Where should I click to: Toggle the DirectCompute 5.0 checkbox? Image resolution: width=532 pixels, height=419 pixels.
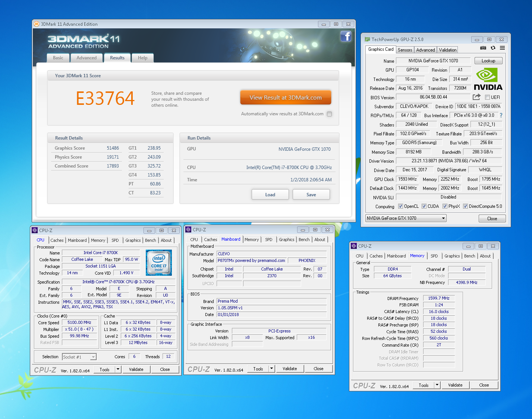pyautogui.click(x=465, y=206)
